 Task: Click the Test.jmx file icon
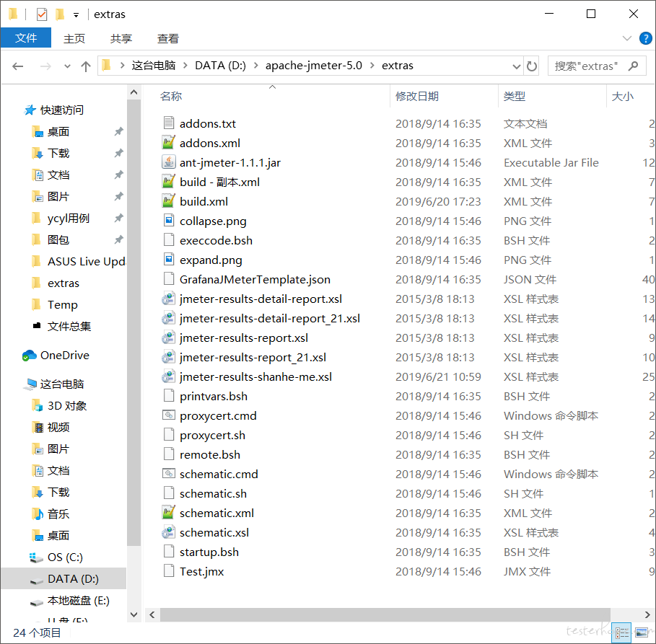click(x=169, y=571)
